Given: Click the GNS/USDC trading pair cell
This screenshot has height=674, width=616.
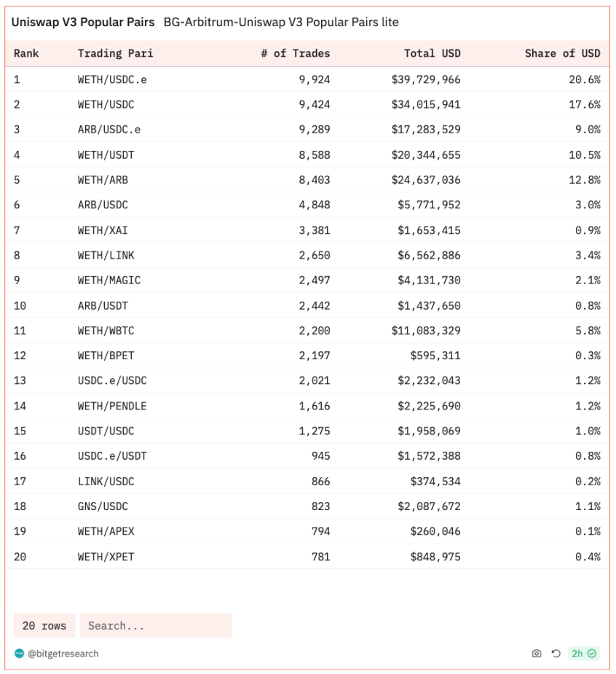Looking at the screenshot, I should coord(103,506).
